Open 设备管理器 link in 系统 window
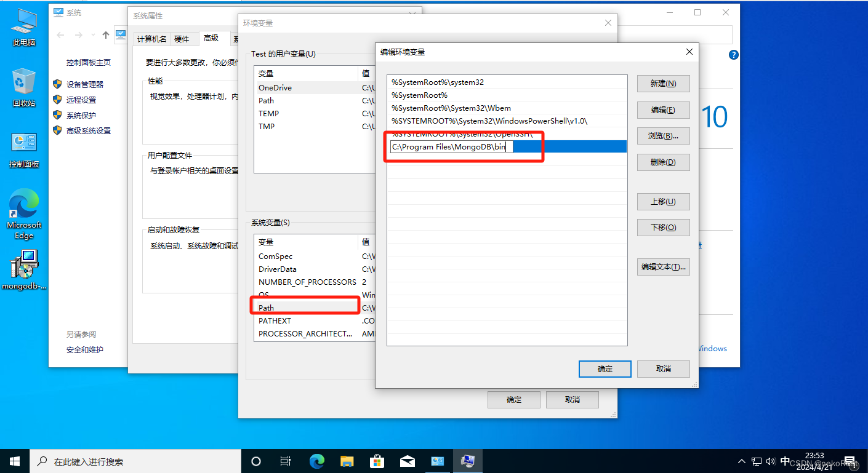The height and width of the screenshot is (473, 868). pyautogui.click(x=85, y=84)
